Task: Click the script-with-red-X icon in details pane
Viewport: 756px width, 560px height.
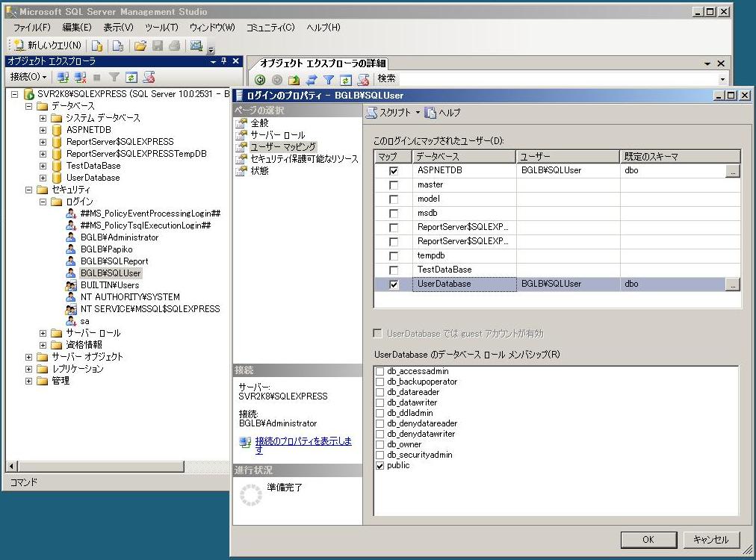Action: 363,79
